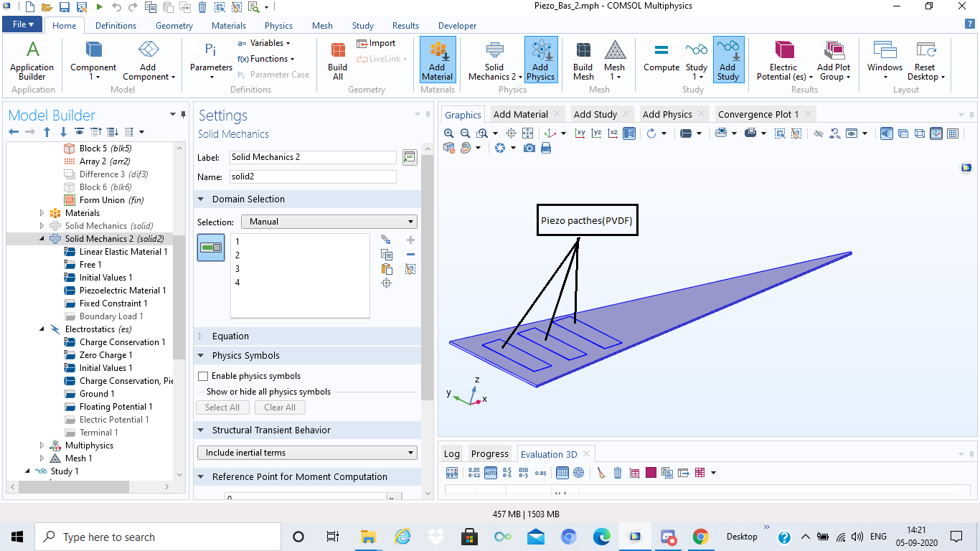Open the Selection dropdown set to Manual

tap(329, 222)
